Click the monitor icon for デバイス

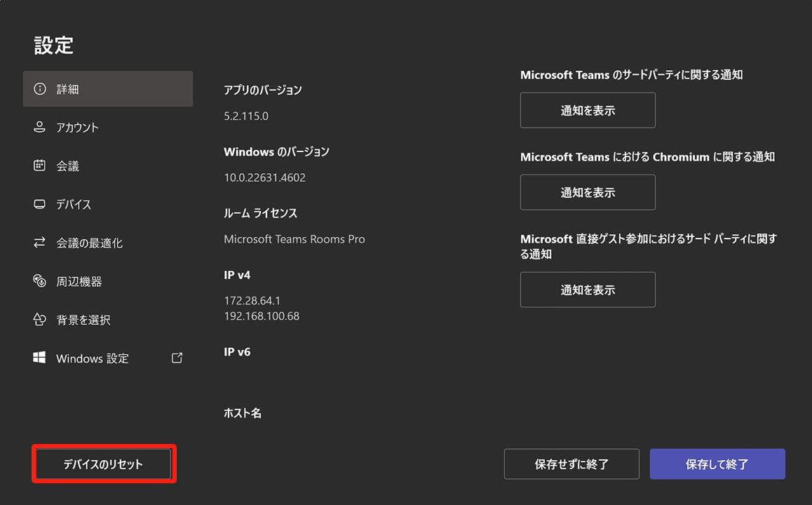[40, 205]
